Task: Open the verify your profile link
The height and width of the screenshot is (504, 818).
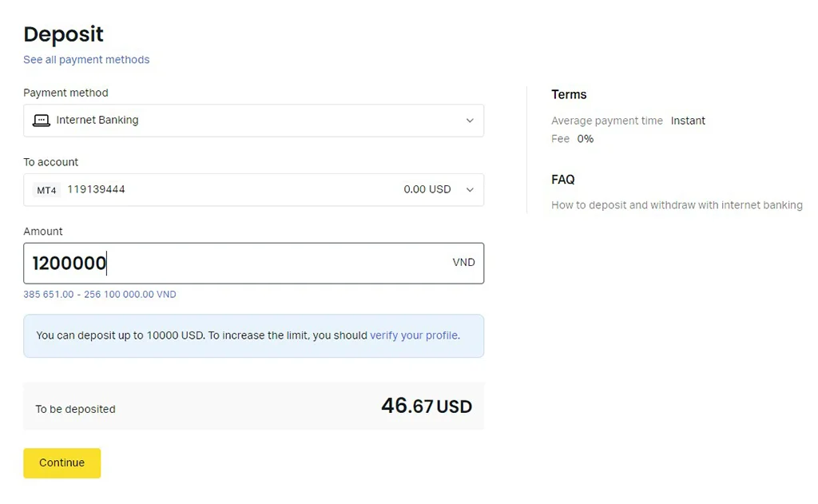Action: pos(414,335)
